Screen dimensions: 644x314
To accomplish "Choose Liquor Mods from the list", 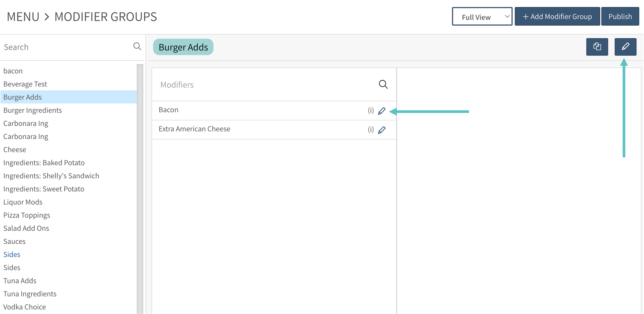I will (23, 202).
